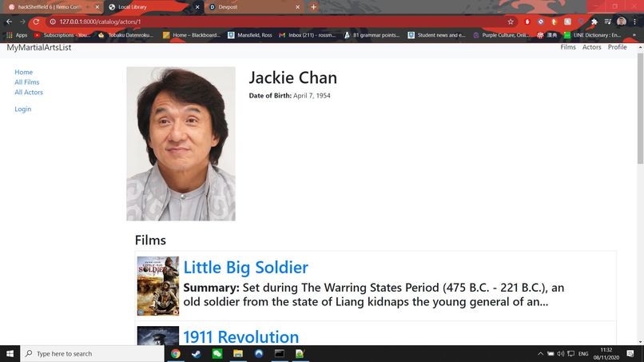Click the page vertical scrollbar thumb
This screenshot has width=644, height=362.
(640, 109)
